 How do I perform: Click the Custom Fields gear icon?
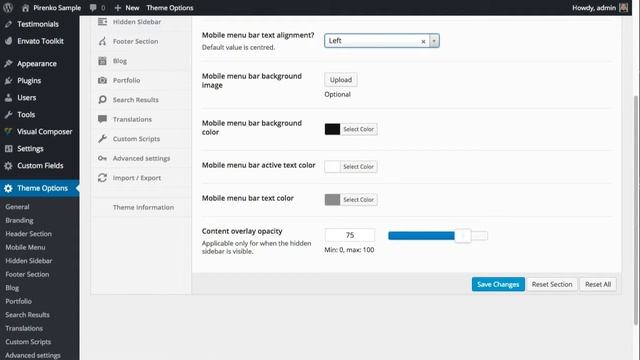tap(8, 166)
